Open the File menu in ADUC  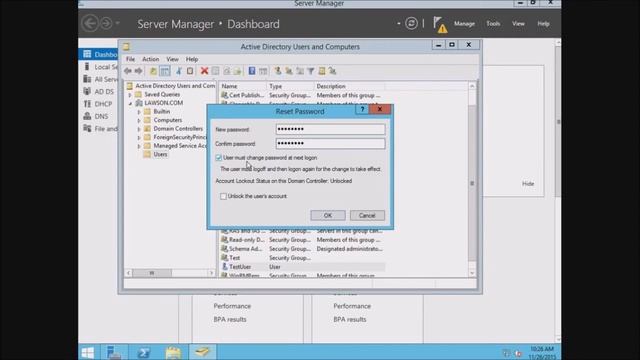(130, 59)
